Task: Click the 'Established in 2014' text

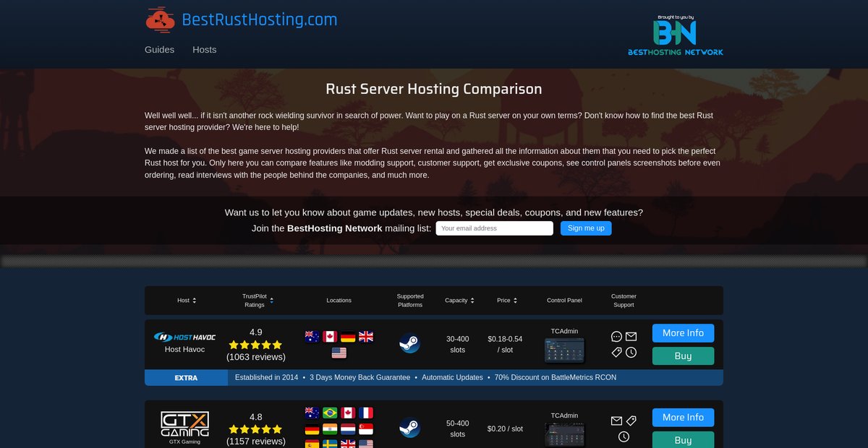Action: click(x=266, y=377)
